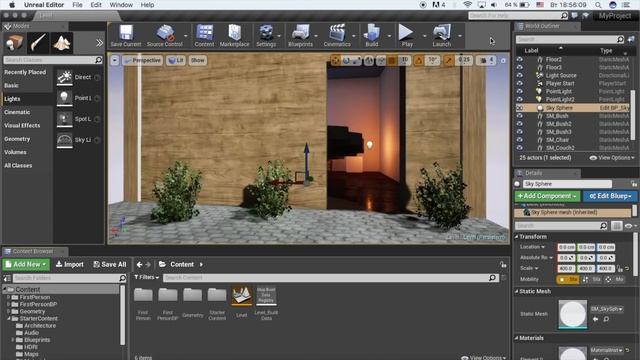Click use-selected arrow under SM_SkySph
The image size is (640, 360).
pos(596,319)
